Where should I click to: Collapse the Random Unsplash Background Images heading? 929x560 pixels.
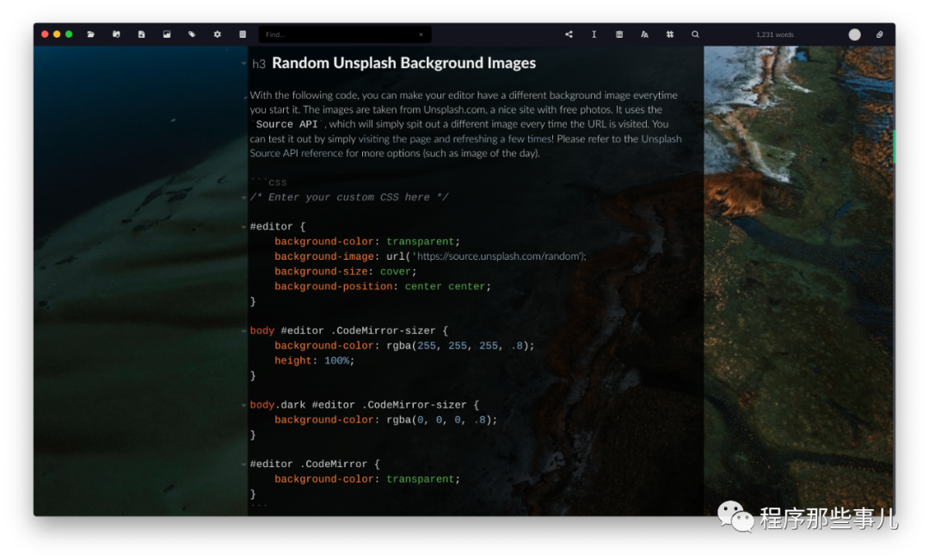click(244, 64)
